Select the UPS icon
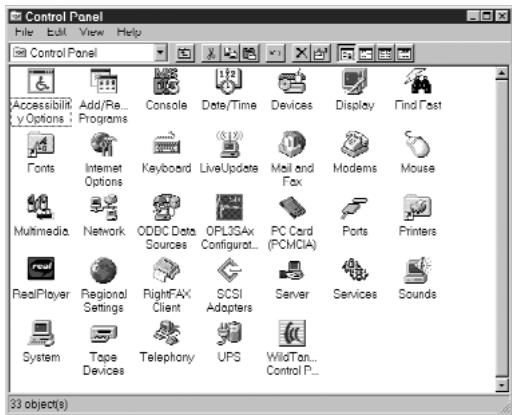Viewport: 512px width, 415px height. click(x=229, y=333)
